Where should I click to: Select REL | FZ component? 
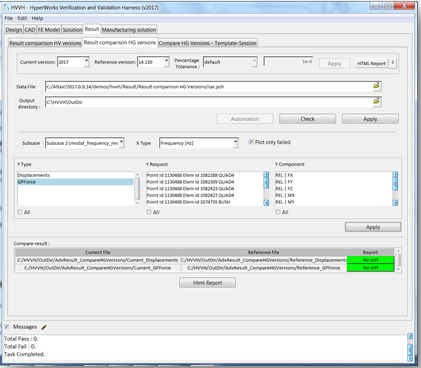(333, 188)
